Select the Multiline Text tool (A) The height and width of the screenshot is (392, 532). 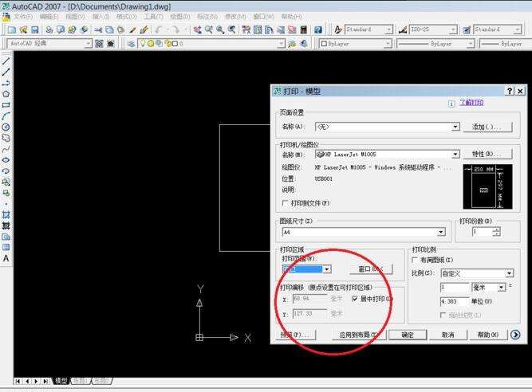6,258
